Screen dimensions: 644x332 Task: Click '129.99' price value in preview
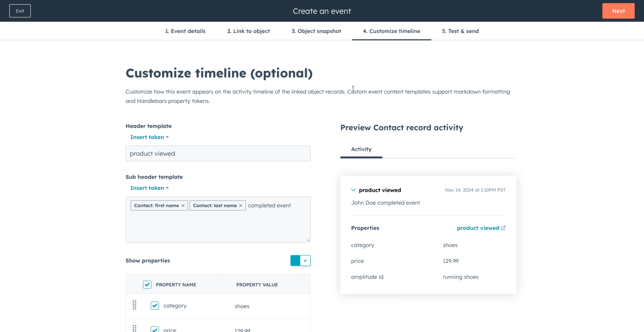pos(451,261)
